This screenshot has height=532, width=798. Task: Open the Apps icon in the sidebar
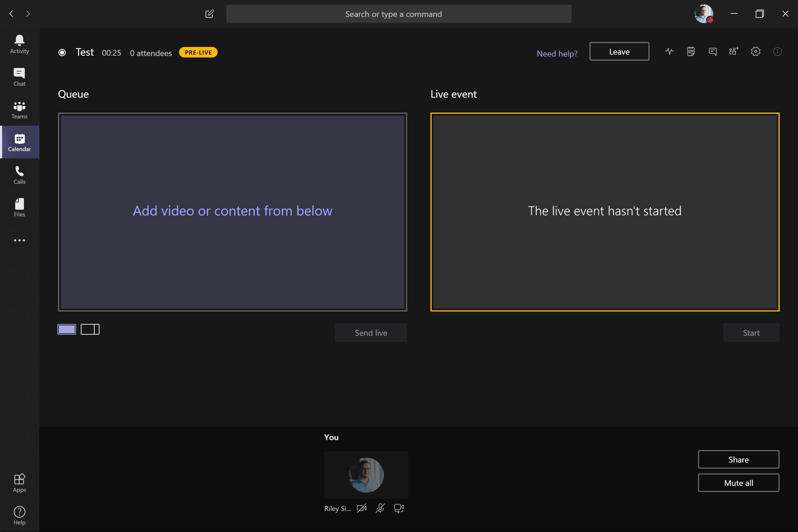pyautogui.click(x=19, y=483)
